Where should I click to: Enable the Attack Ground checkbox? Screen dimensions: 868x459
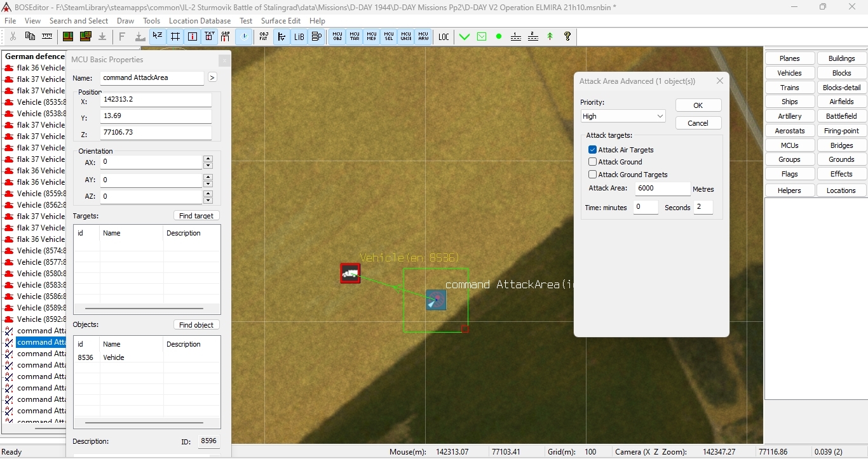point(592,162)
